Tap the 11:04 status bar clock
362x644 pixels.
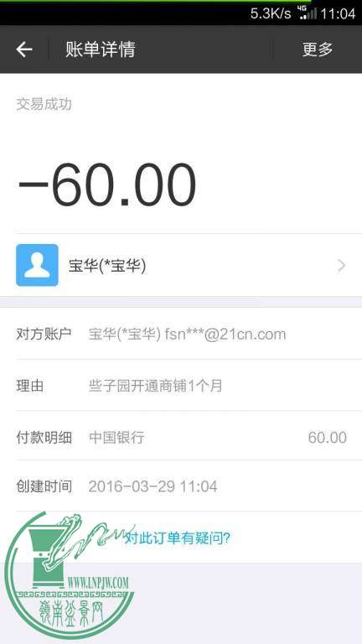[338, 13]
